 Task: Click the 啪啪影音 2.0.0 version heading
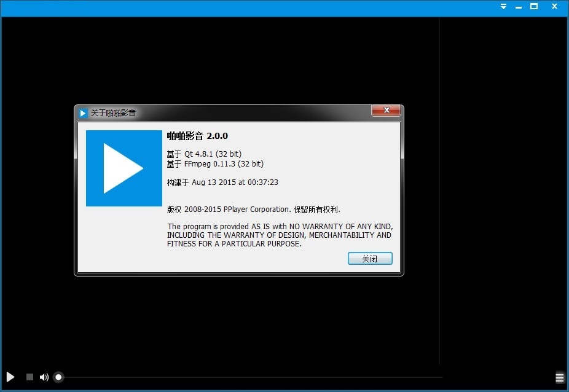tap(197, 136)
